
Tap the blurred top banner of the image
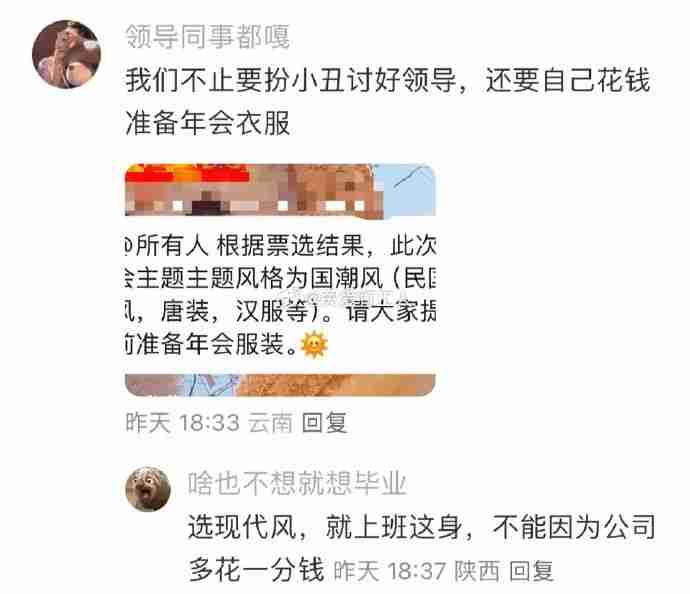[280, 190]
